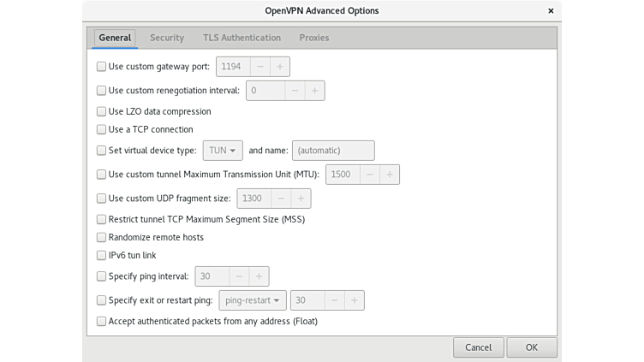Close the OpenVPN Advanced Options window
The image size is (644, 362).
pyautogui.click(x=549, y=11)
